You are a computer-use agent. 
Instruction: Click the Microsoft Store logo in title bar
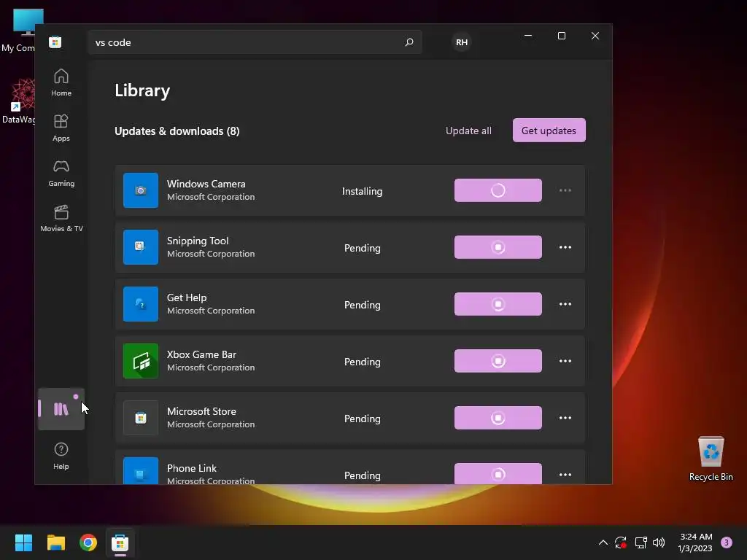click(55, 42)
